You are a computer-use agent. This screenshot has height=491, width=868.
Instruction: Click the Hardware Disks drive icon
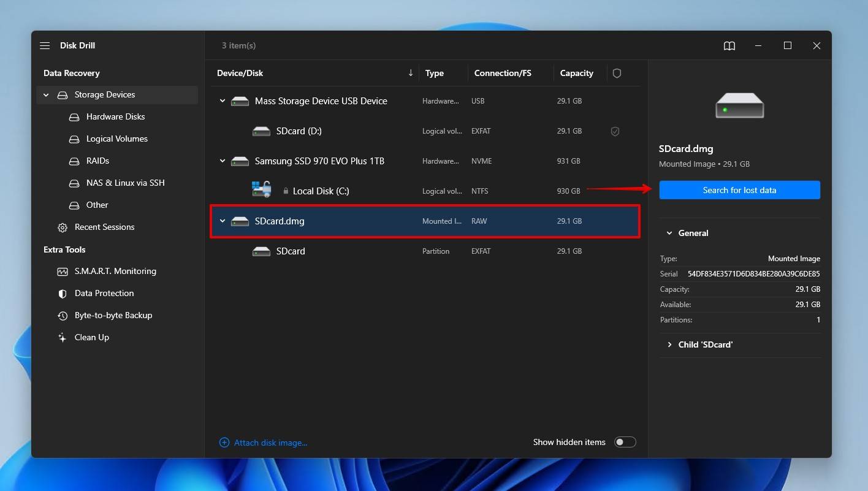(74, 117)
